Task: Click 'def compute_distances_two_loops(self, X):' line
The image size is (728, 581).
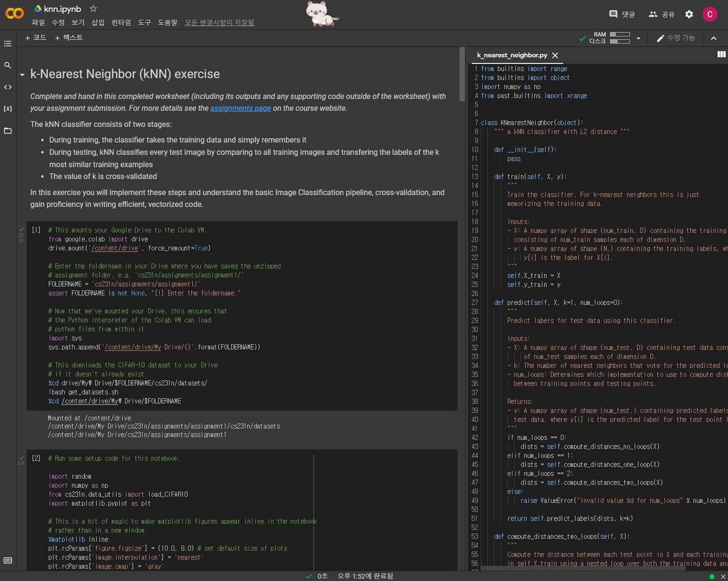Action: (x=562, y=536)
